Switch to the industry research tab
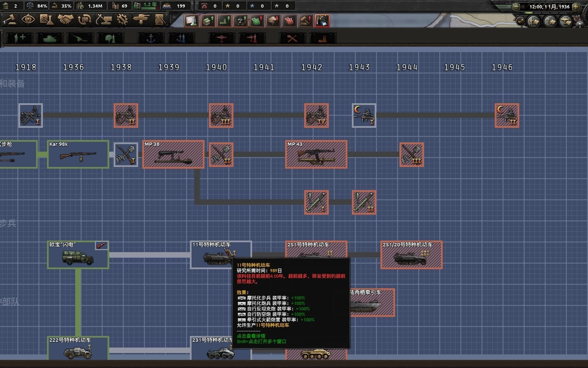 [x=323, y=38]
